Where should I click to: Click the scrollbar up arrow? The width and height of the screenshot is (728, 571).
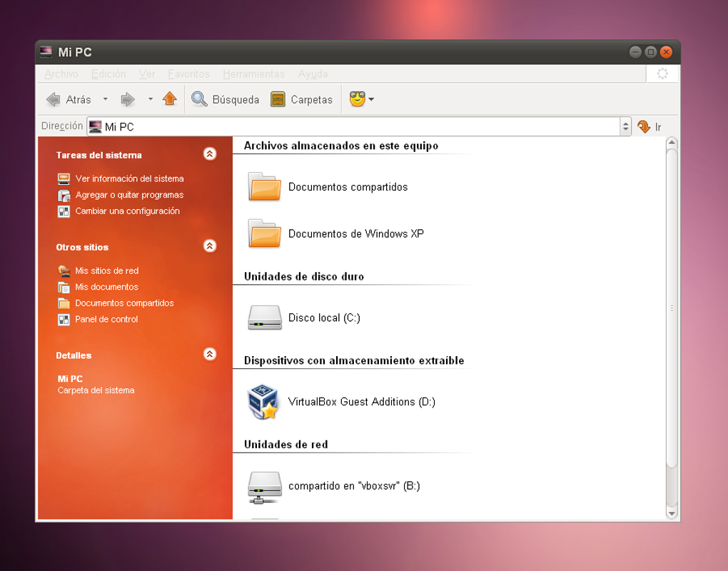click(672, 143)
